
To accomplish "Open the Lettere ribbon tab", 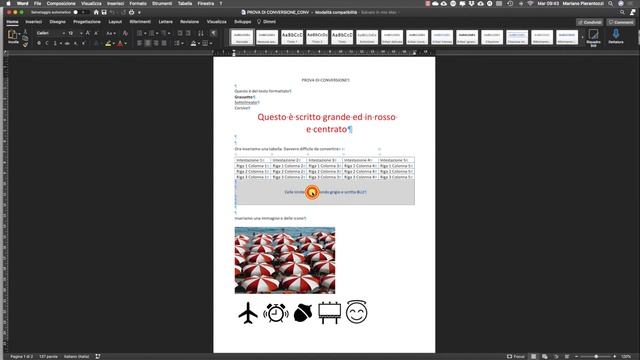I will [165, 22].
